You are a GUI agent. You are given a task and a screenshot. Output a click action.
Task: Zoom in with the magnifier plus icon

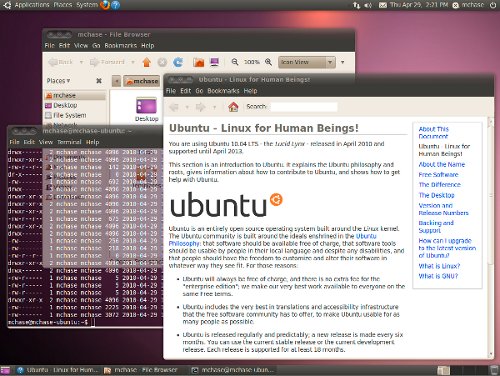[268, 62]
